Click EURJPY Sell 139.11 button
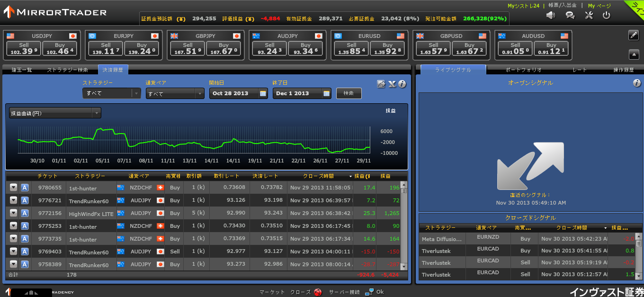644x297 pixels. (106, 49)
